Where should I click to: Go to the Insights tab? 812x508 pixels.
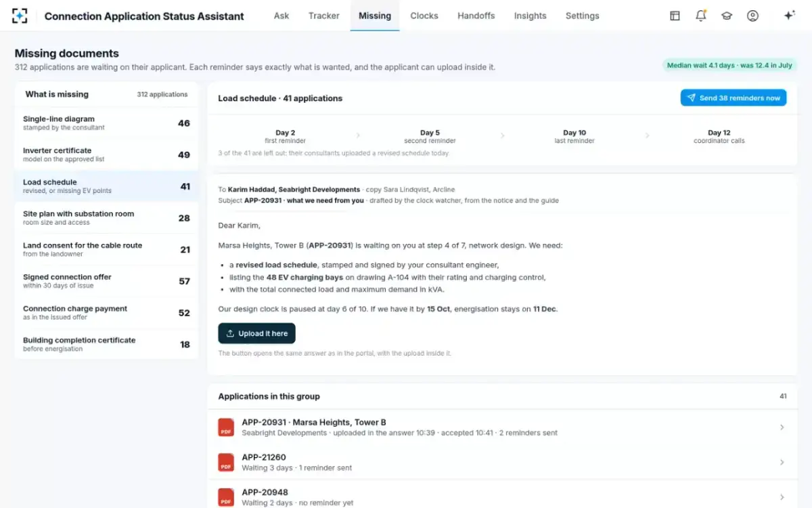click(x=530, y=16)
